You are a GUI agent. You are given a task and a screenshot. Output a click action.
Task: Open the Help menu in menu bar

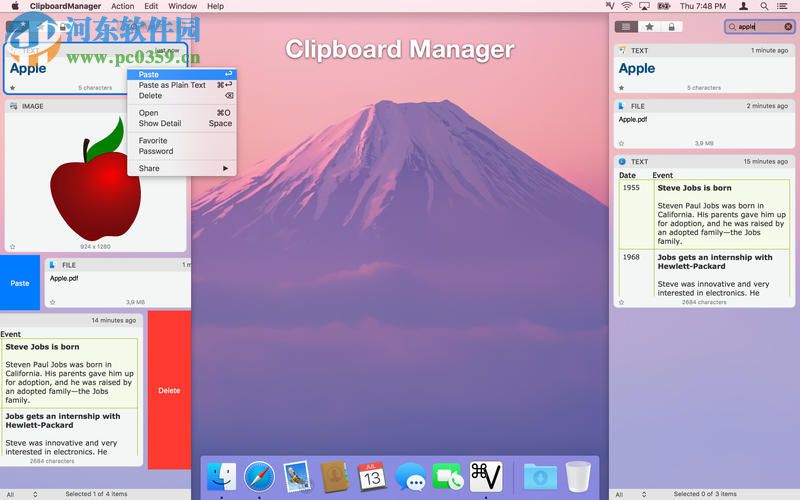click(x=215, y=6)
